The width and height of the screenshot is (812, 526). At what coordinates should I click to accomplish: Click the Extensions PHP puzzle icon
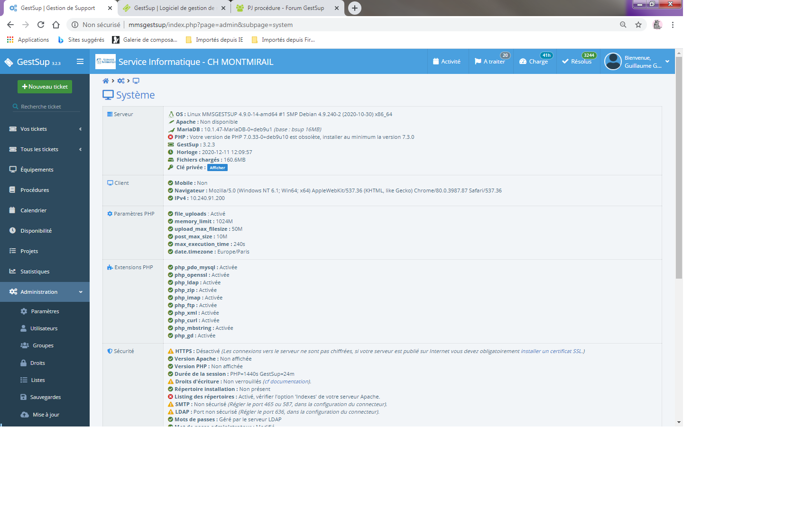110,267
